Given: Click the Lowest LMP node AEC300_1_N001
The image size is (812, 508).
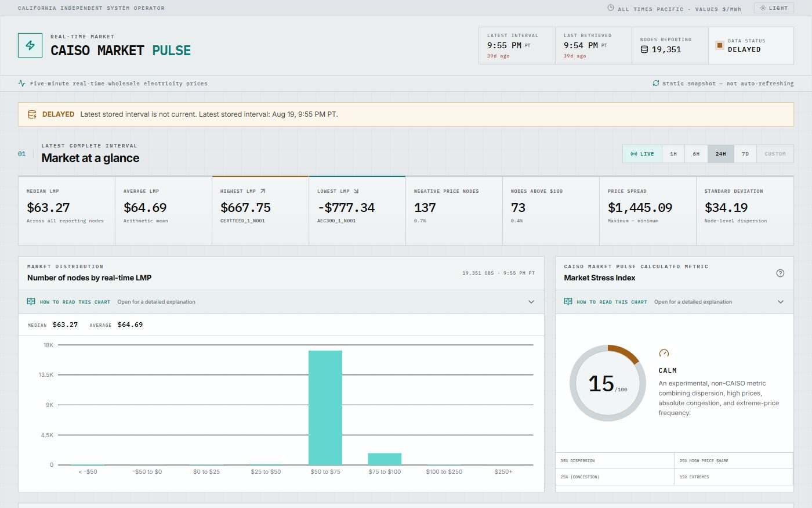Looking at the screenshot, I should point(336,221).
